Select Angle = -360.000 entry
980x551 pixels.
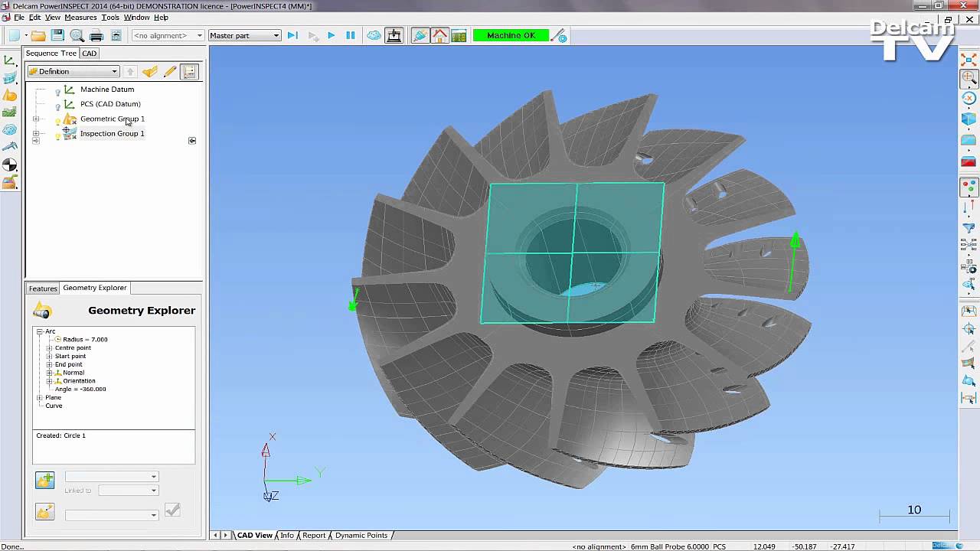[80, 389]
